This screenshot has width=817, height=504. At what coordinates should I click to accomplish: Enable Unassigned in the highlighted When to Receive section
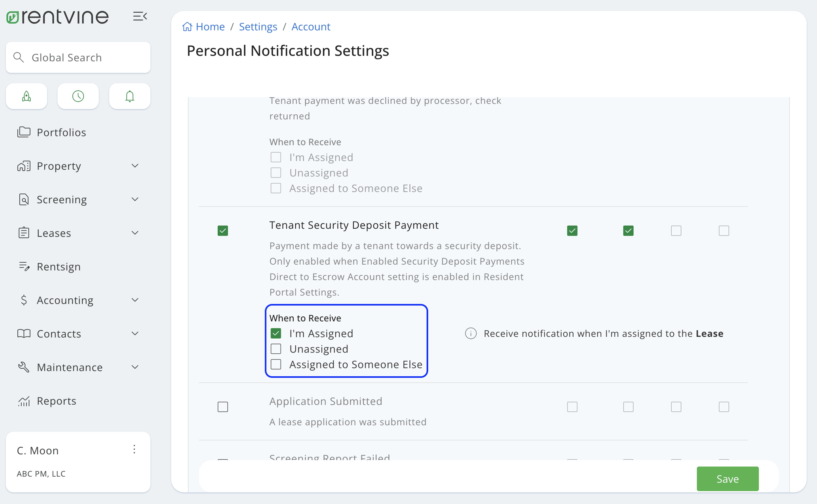(x=276, y=349)
